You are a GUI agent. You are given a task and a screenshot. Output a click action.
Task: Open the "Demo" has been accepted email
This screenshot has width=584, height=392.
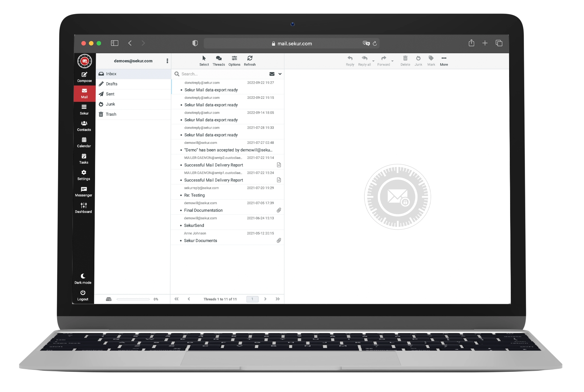[x=228, y=147]
